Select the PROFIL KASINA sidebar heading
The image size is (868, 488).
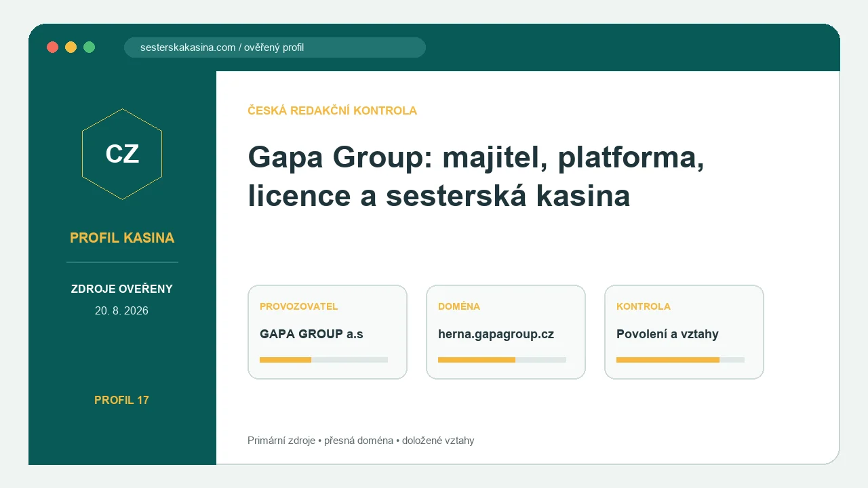pyautogui.click(x=122, y=238)
